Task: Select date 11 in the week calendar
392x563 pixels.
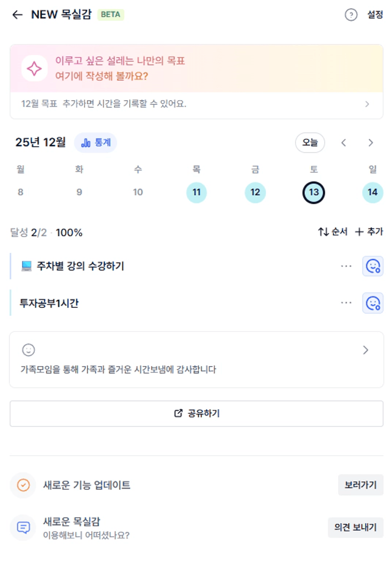Action: pyautogui.click(x=196, y=193)
